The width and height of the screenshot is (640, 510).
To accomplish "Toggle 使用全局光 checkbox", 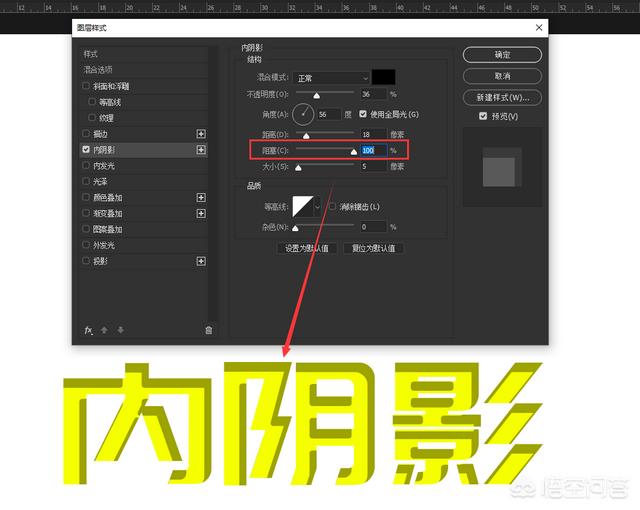I will pos(363,114).
